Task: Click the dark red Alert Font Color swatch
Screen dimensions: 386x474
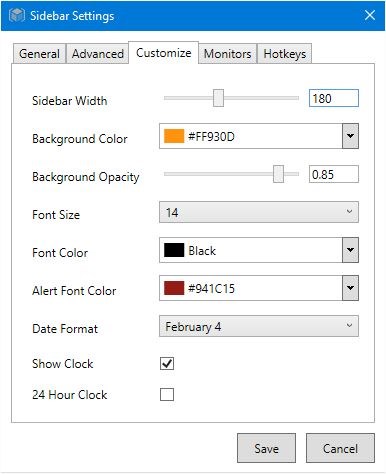Action: point(174,288)
